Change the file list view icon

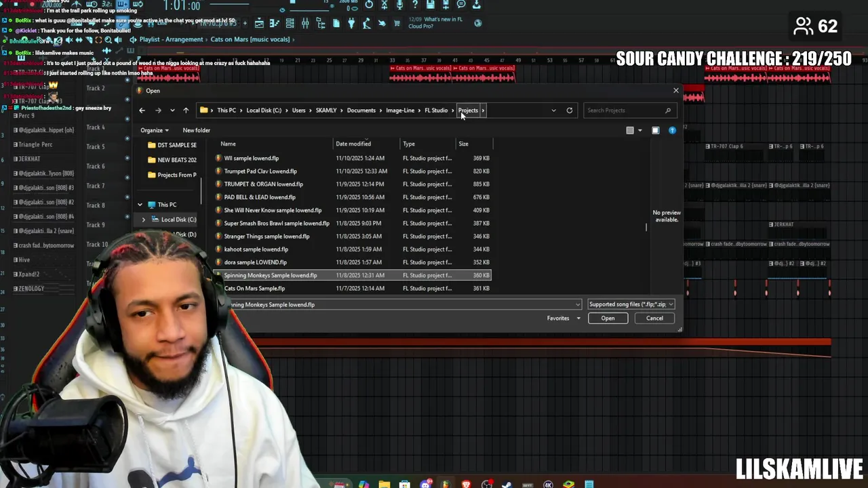630,130
